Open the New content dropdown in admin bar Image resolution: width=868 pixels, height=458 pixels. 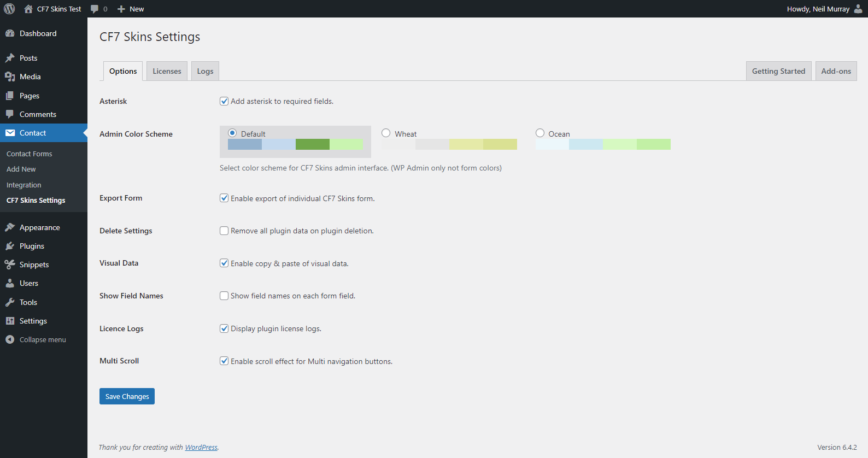(x=131, y=9)
